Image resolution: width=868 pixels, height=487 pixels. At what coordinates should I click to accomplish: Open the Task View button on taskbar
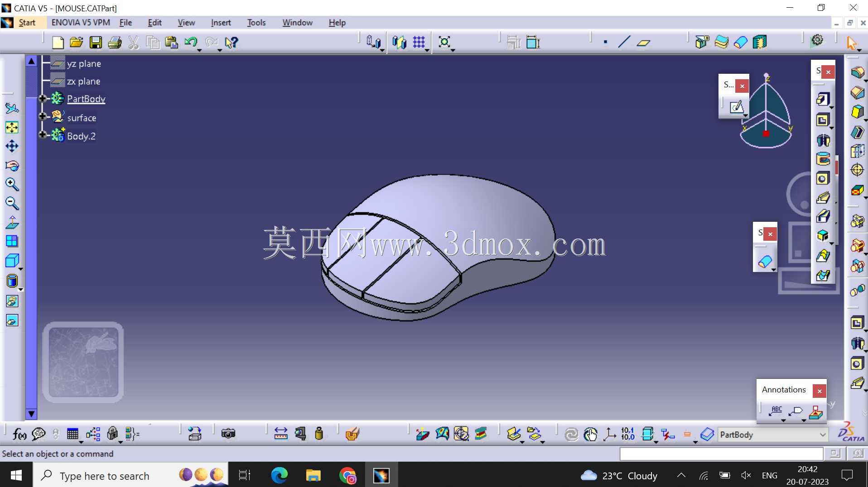[245, 475]
